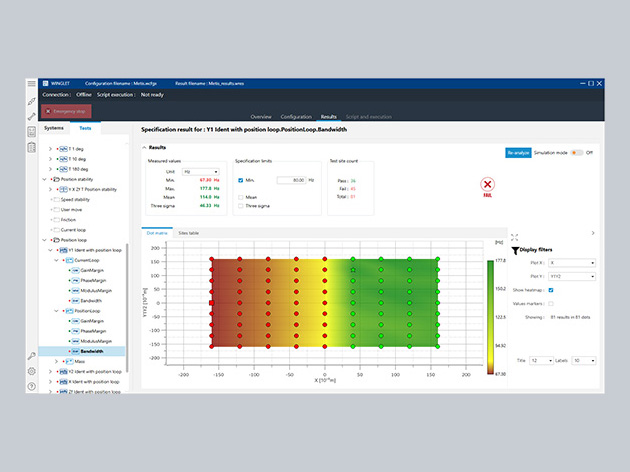Image resolution: width=630 pixels, height=472 pixels.
Task: Click the Display filters funnel icon
Action: coord(515,251)
